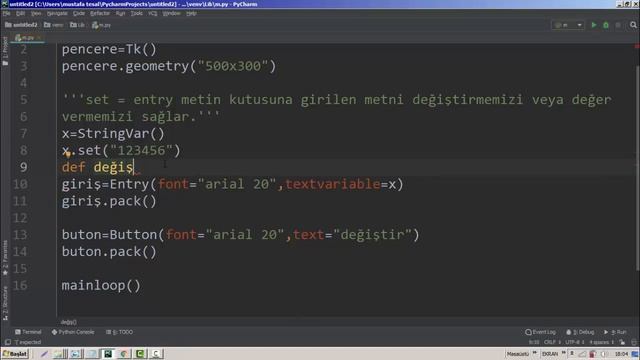
Task: Click the Masaüstü desktop toolbar label
Action: (x=518, y=354)
